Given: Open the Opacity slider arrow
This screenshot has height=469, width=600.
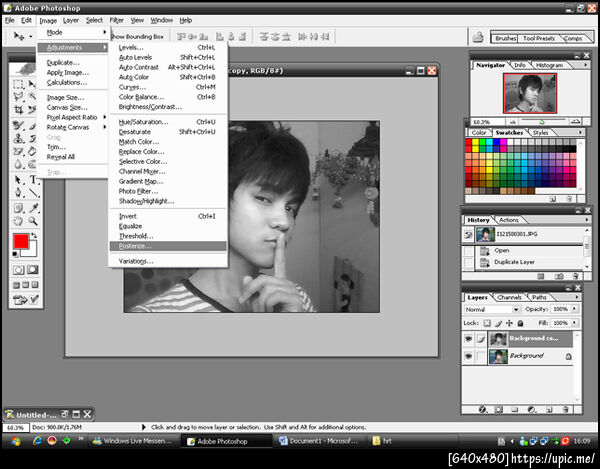Looking at the screenshot, I should (574, 309).
